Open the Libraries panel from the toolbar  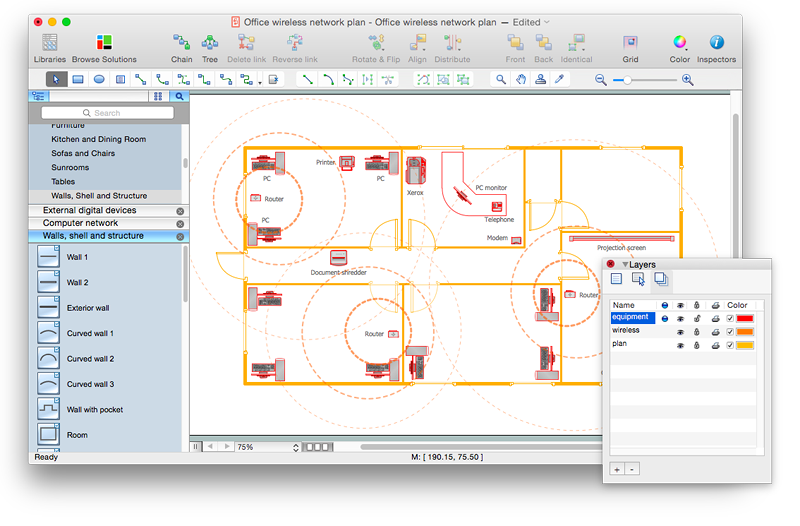click(x=49, y=43)
